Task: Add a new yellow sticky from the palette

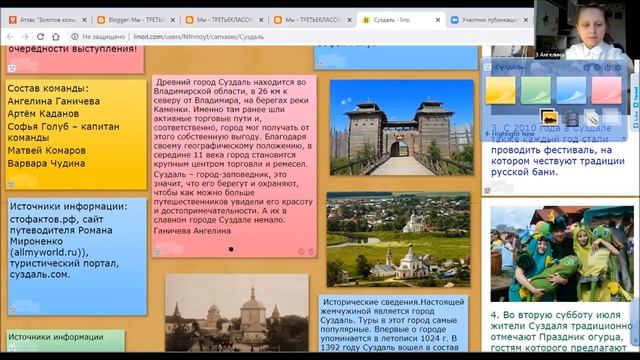Action: [x=500, y=90]
